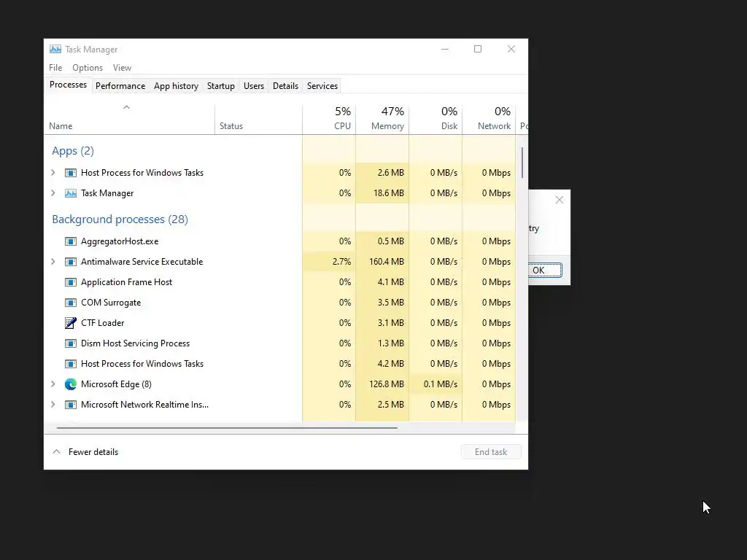Image resolution: width=747 pixels, height=560 pixels.
Task: Expand Microsoft Network Realtime Ins... row
Action: (x=53, y=404)
